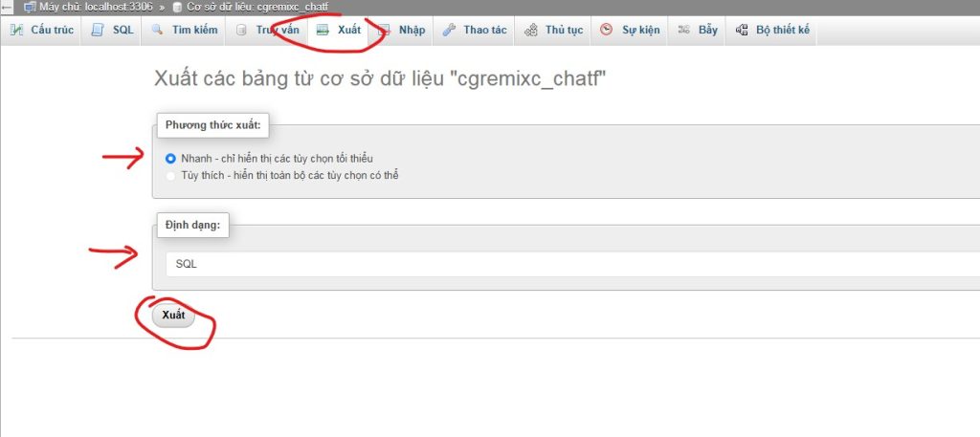The height and width of the screenshot is (437, 980).
Task: Select the Tùy thích custom export option
Action: [x=171, y=176]
